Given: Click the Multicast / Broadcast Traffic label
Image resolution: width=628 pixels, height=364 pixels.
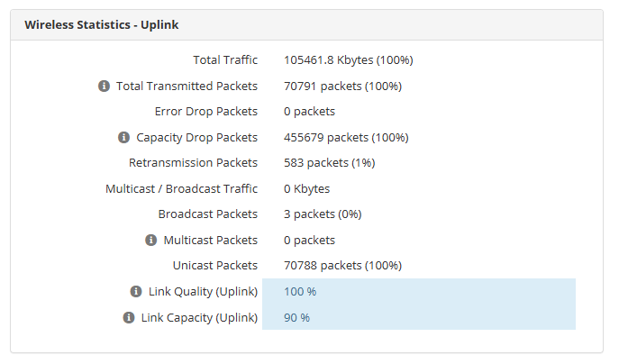Looking at the screenshot, I should (x=181, y=189).
